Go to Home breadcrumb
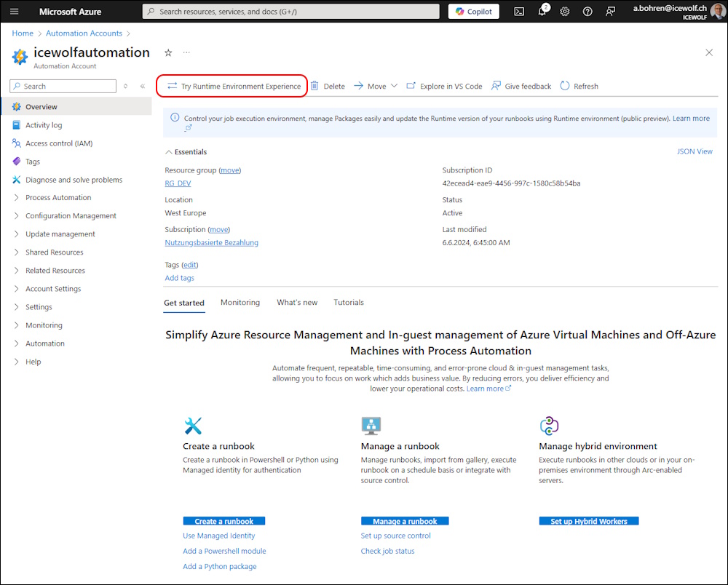This screenshot has height=585, width=728. pyautogui.click(x=23, y=33)
